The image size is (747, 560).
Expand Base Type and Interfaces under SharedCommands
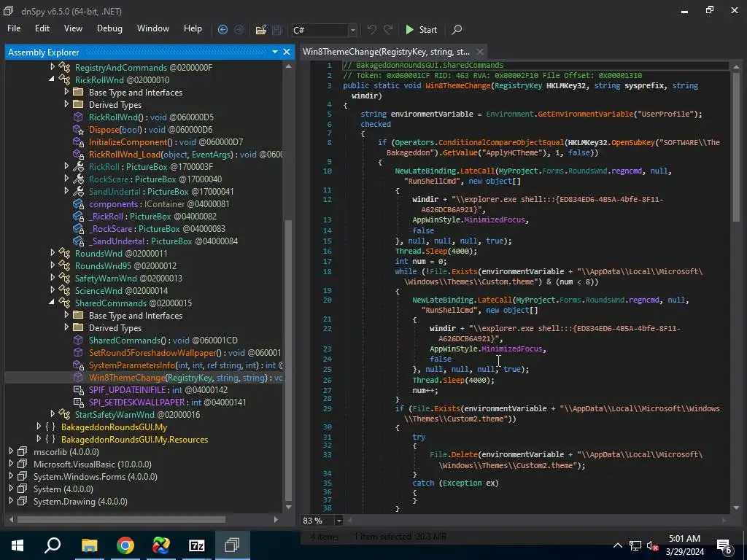click(x=66, y=315)
